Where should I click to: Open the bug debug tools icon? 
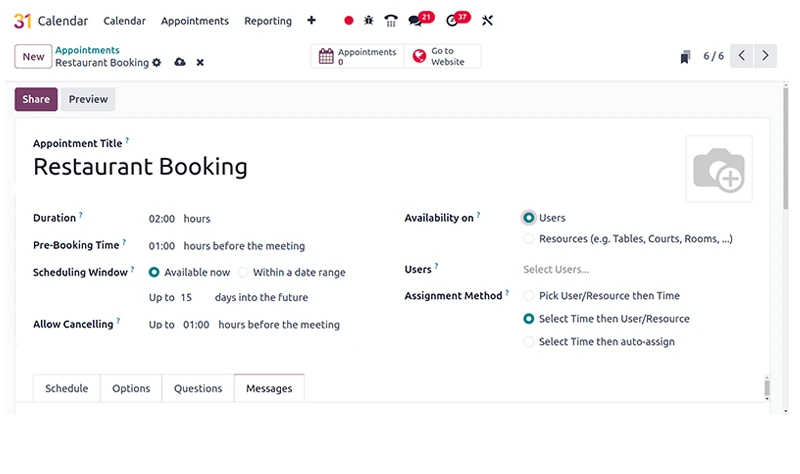[368, 20]
